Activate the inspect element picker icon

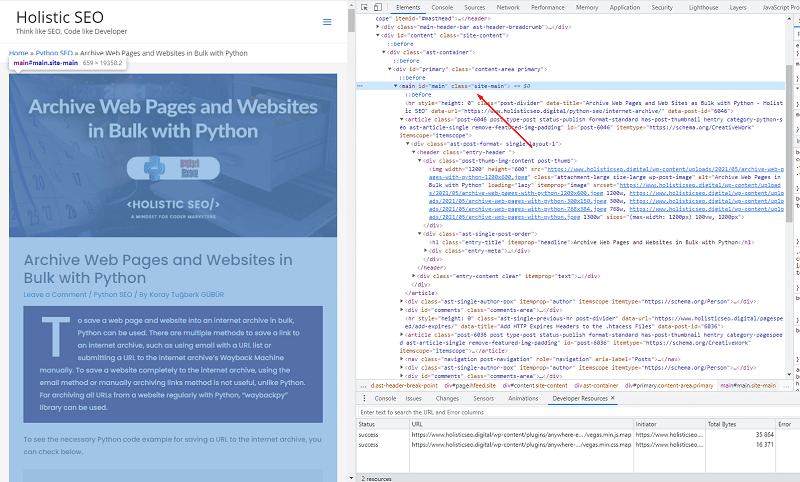pos(364,7)
